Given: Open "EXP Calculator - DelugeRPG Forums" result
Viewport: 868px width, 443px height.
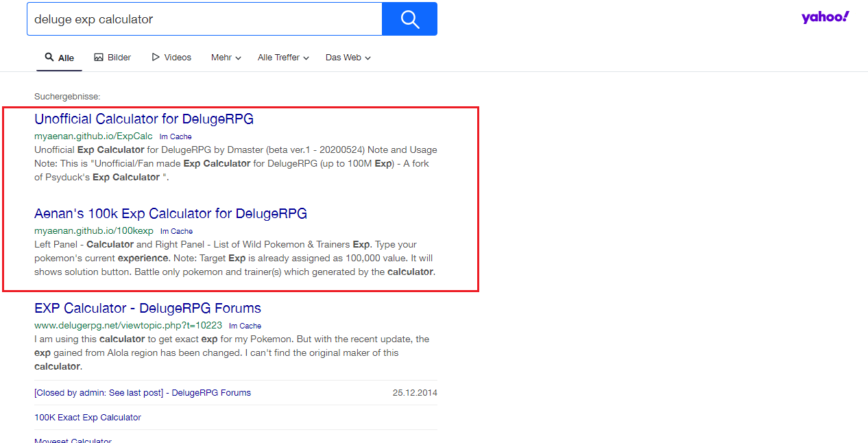Looking at the screenshot, I should coord(147,308).
